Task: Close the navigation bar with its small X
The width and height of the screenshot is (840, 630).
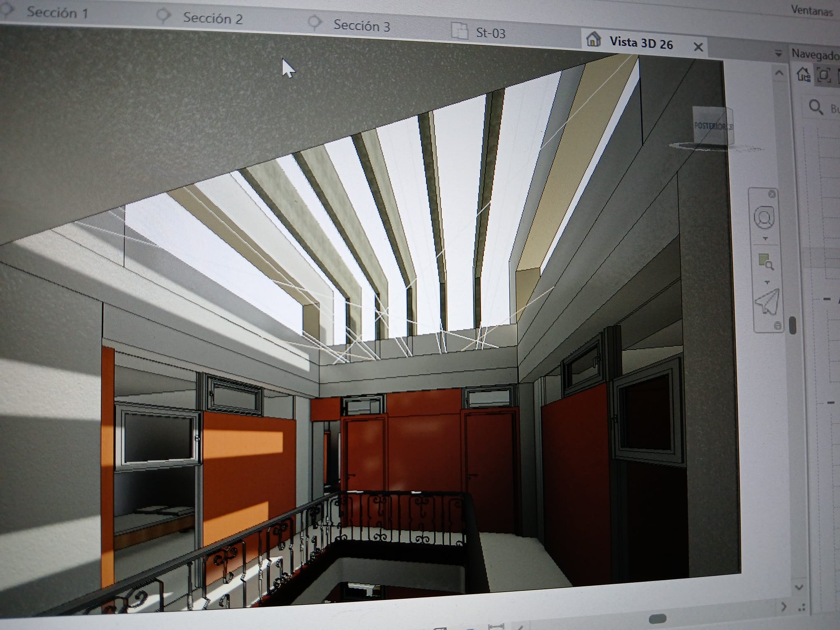Action: 772,194
